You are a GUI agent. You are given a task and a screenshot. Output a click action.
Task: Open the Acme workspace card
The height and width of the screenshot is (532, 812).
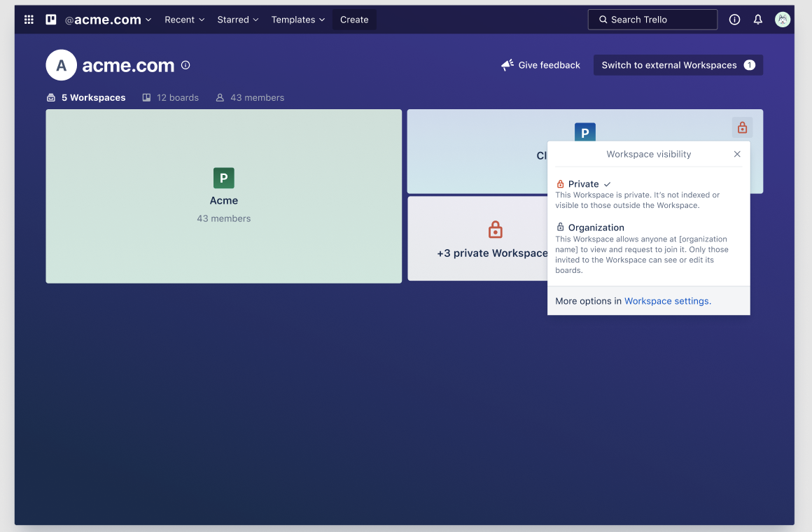pyautogui.click(x=224, y=196)
